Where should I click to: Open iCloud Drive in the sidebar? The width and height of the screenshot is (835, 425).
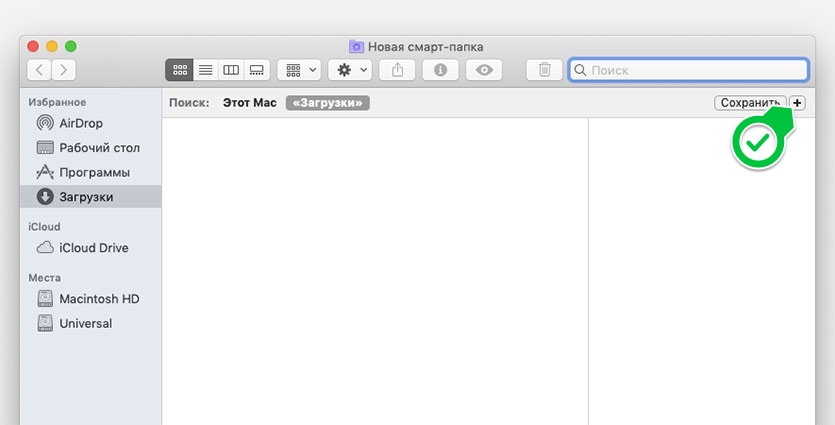[91, 248]
